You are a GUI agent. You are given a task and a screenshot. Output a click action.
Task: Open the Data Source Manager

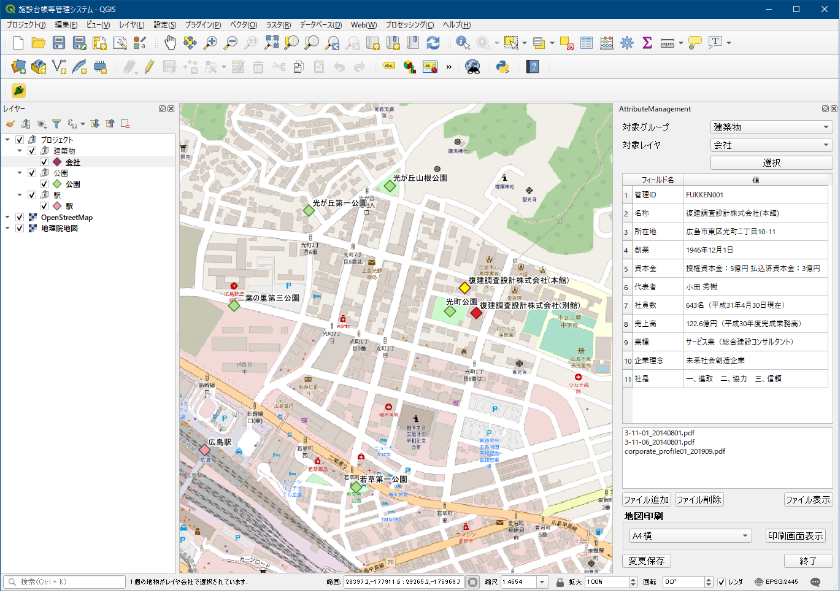pyautogui.click(x=18, y=67)
